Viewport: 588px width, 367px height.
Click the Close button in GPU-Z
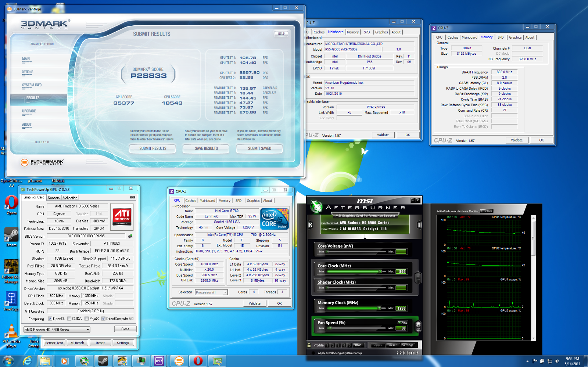point(125,329)
